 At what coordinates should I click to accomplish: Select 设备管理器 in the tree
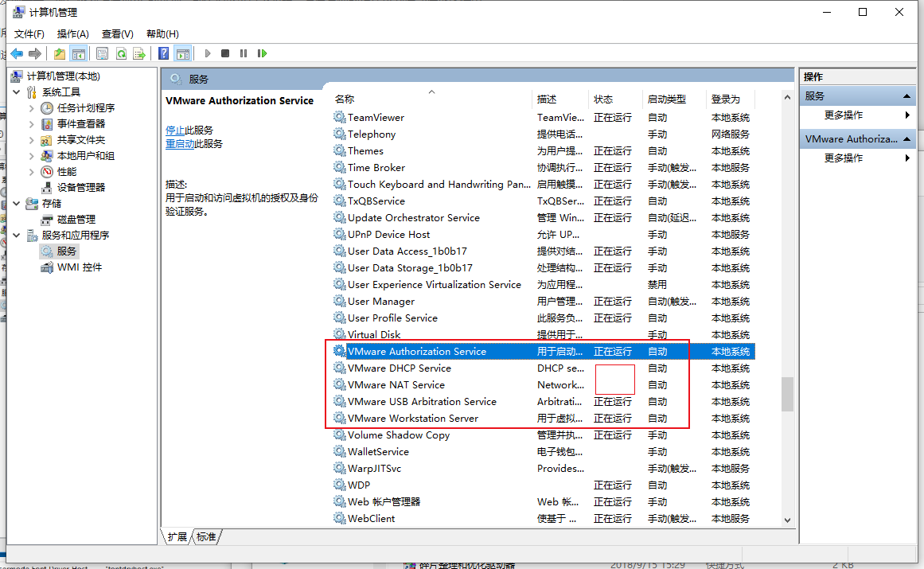pyautogui.click(x=81, y=187)
